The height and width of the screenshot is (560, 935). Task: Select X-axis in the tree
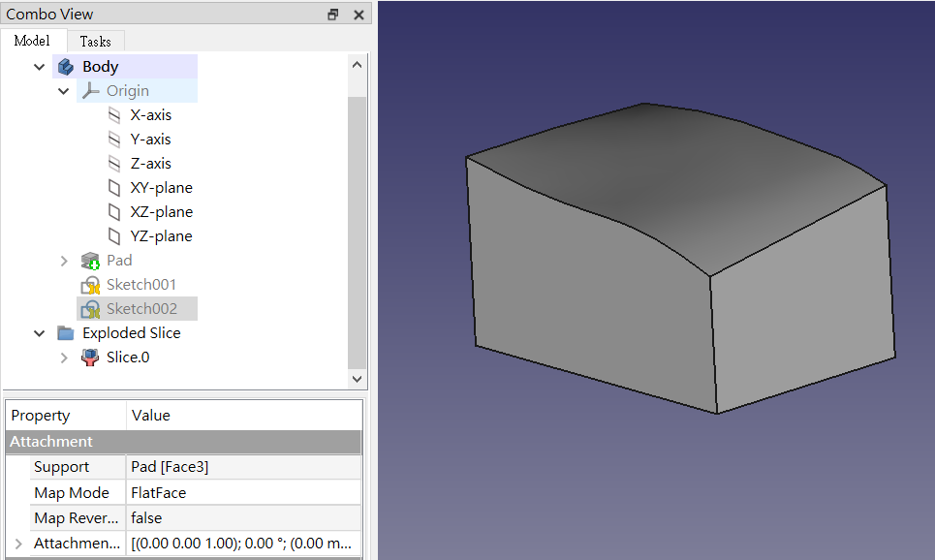(151, 115)
